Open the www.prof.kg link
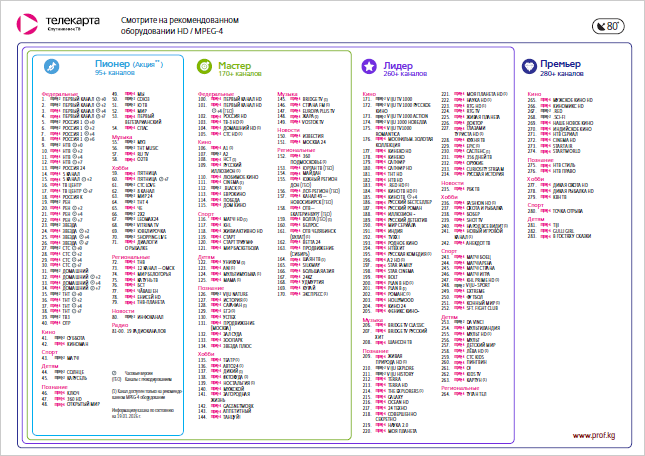Viewport: 645px width, 456px height. point(594,435)
